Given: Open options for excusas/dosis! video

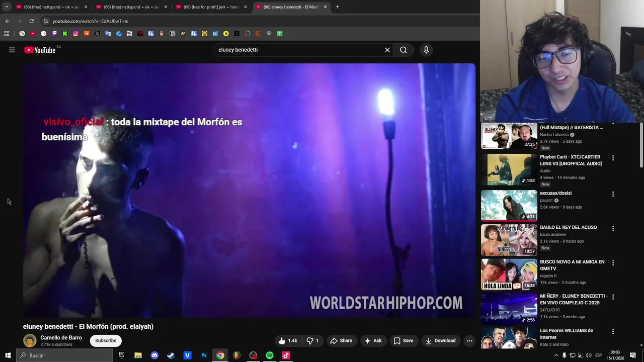Looking at the screenshot, I should tap(613, 194).
